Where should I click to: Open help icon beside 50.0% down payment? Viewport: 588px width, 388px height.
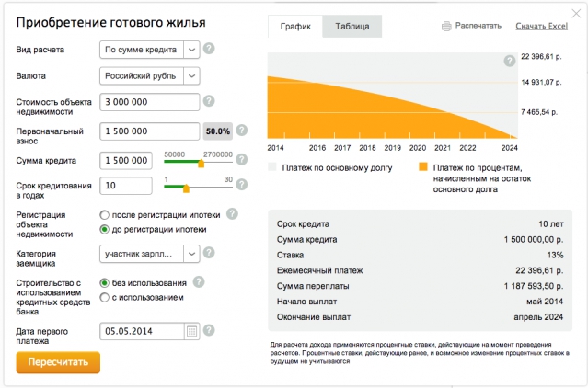pos(242,131)
